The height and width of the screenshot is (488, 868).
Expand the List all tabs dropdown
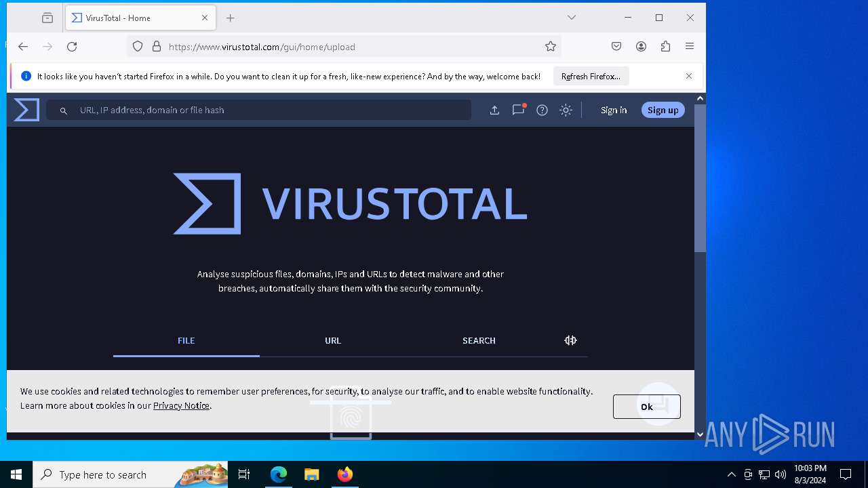point(572,18)
